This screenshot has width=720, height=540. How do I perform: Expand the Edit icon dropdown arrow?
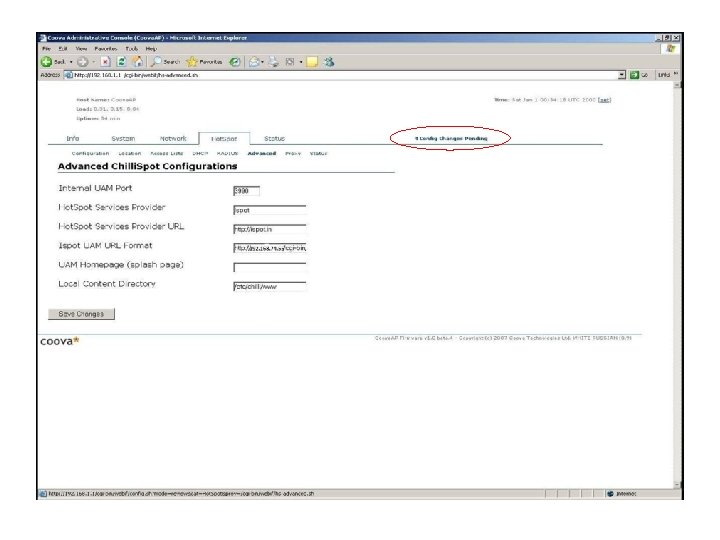pyautogui.click(x=301, y=62)
